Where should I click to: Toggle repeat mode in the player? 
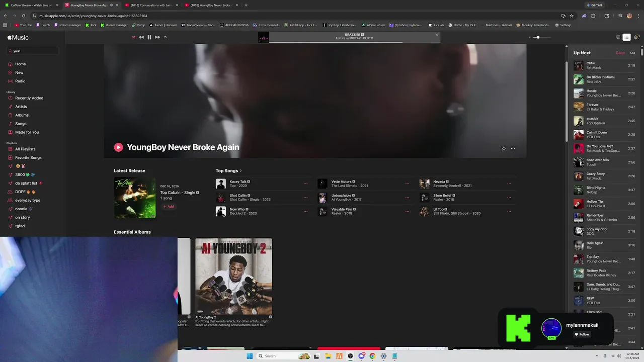tap(165, 37)
